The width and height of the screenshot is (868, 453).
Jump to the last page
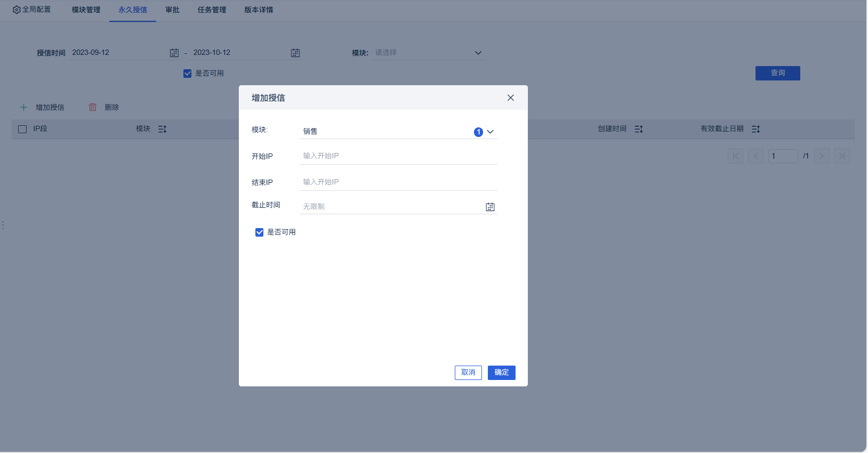[x=842, y=156]
